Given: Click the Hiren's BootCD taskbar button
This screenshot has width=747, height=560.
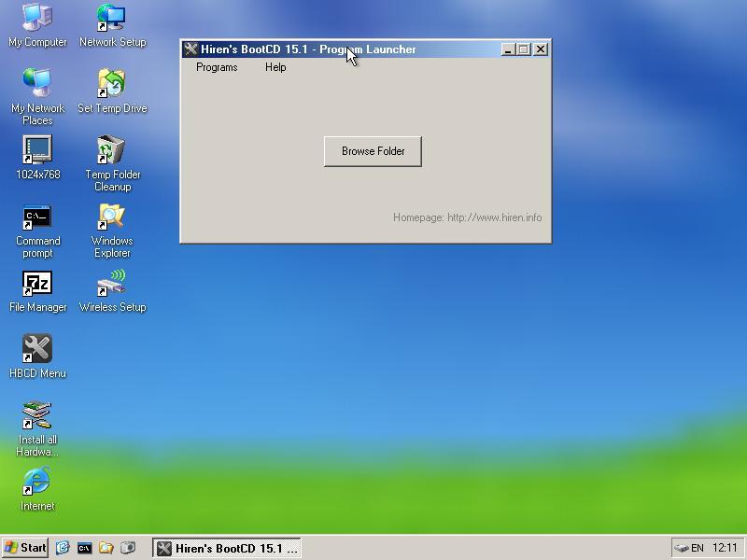Looking at the screenshot, I should click(227, 548).
